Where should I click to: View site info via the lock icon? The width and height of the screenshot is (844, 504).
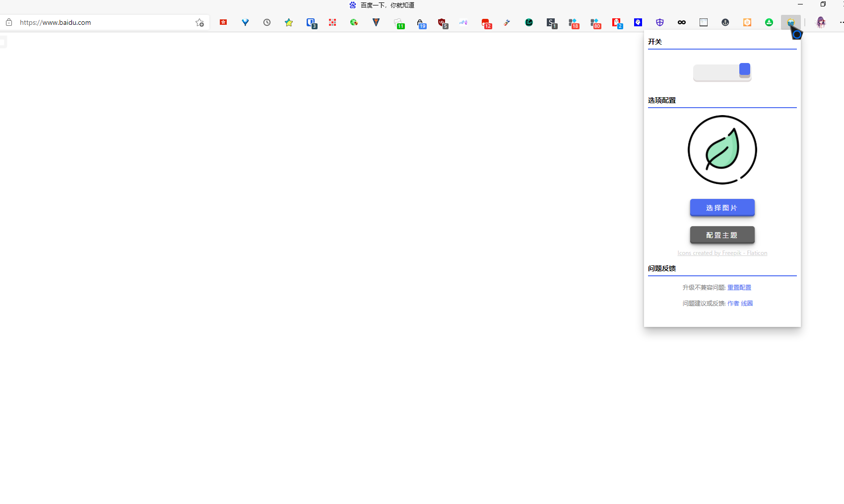pos(9,22)
